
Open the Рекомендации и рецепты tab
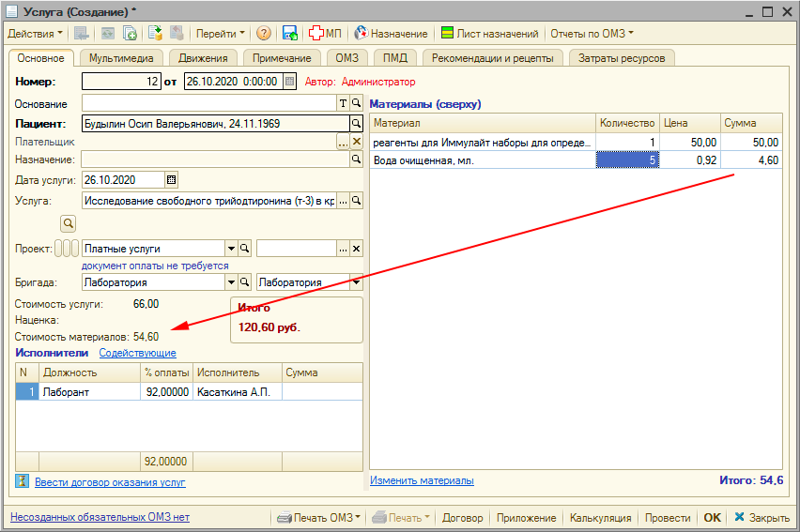494,58
